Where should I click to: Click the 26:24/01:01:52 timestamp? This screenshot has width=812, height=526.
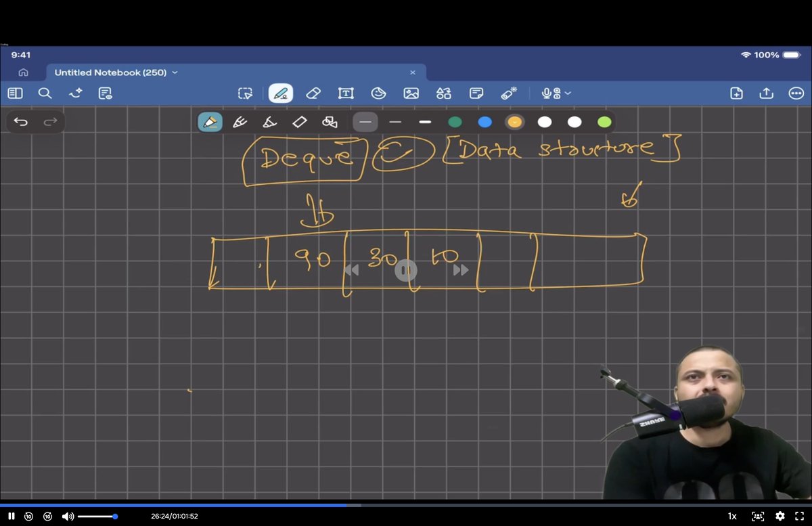pyautogui.click(x=175, y=516)
